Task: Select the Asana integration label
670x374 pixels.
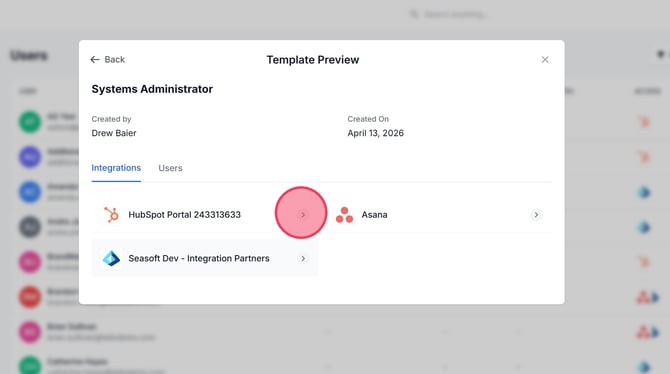Action: [374, 215]
